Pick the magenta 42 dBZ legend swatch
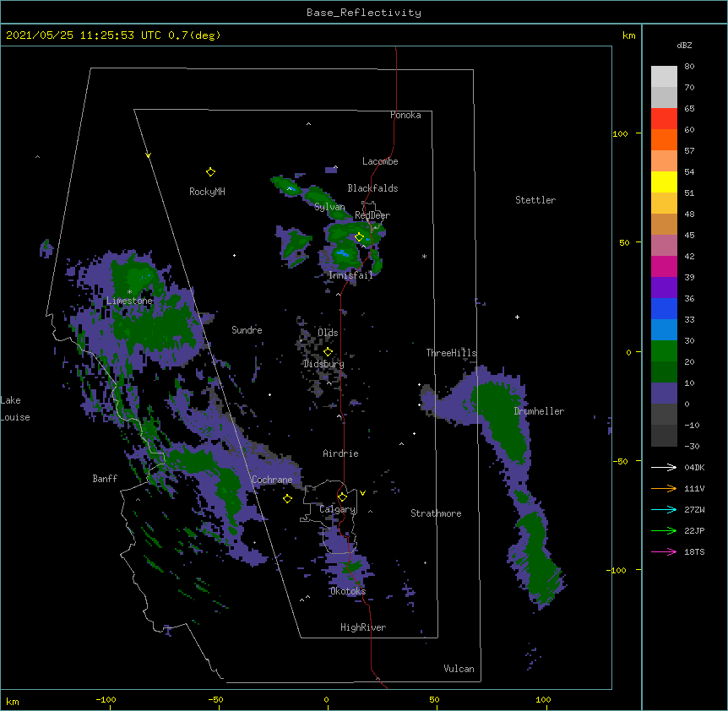 point(664,266)
